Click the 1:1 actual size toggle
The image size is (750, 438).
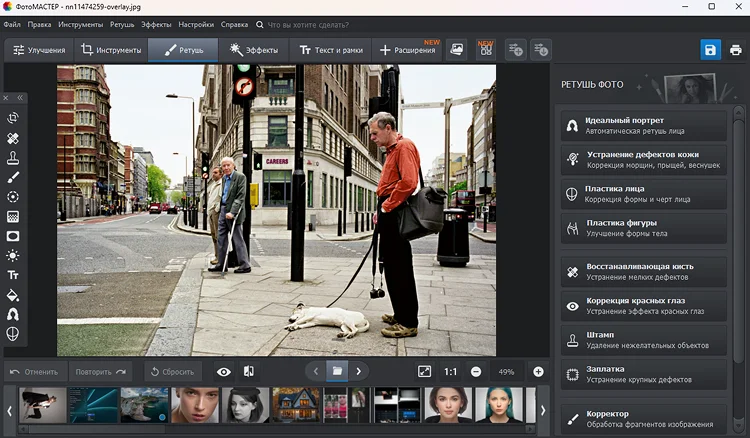pyautogui.click(x=450, y=372)
